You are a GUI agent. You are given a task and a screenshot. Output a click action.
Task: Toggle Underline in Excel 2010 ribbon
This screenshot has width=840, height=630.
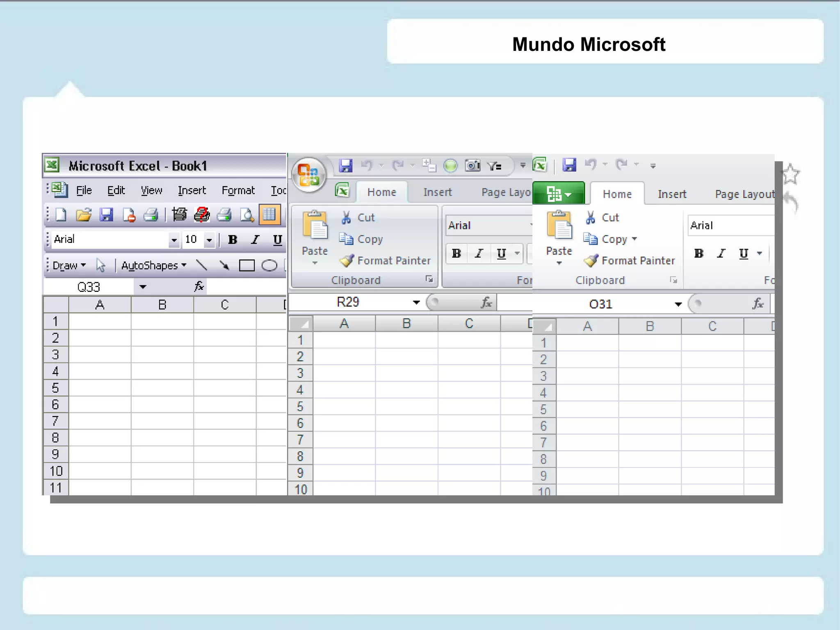tap(744, 254)
